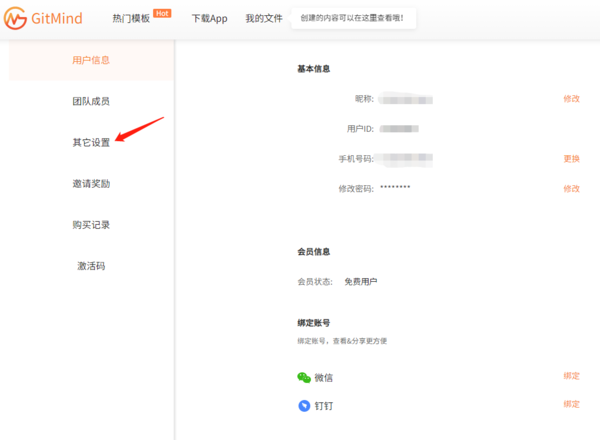Click 修改 link to change password
The width and height of the screenshot is (600, 440).
coord(571,188)
